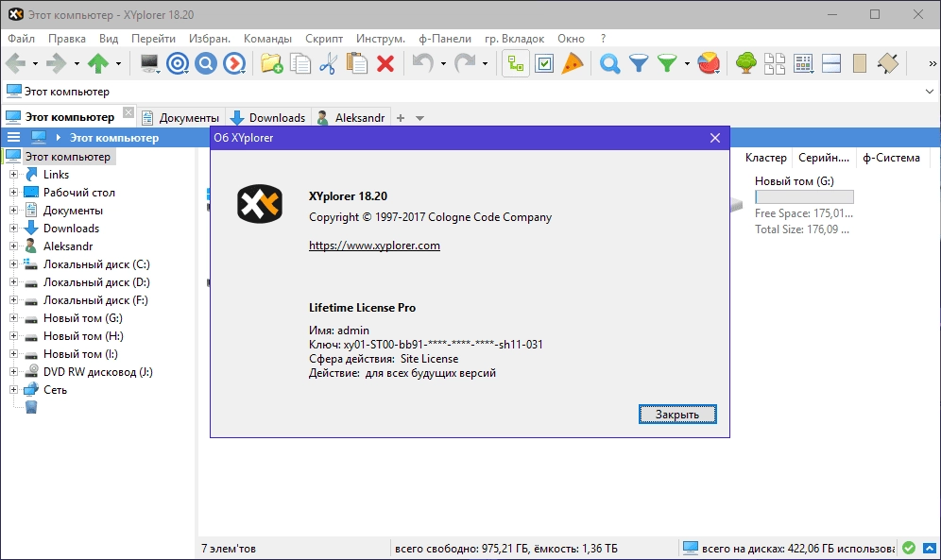This screenshot has width=941, height=560.
Task: Select Новый том (H:) in the tree
Action: [x=83, y=336]
